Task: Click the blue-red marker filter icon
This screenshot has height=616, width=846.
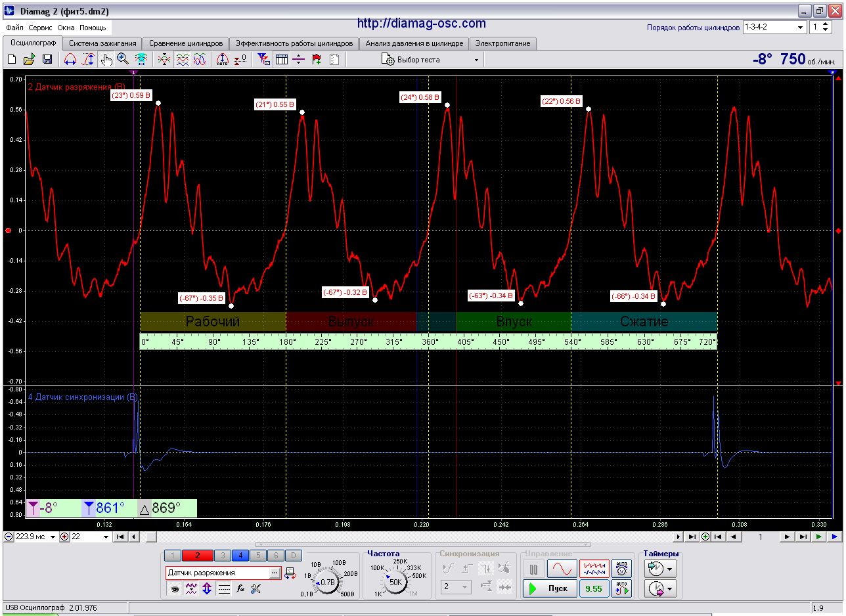Action: tap(263, 60)
